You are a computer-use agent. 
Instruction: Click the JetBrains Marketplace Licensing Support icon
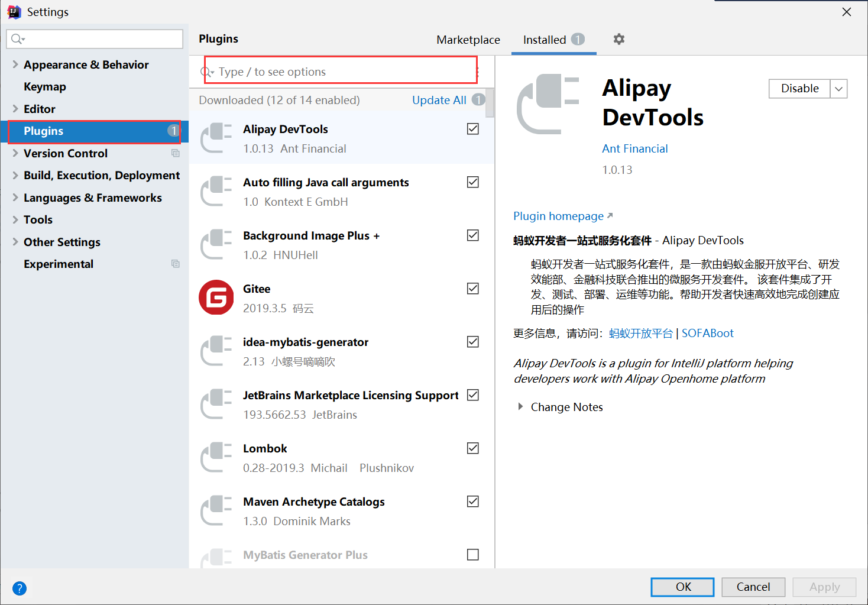pos(216,404)
